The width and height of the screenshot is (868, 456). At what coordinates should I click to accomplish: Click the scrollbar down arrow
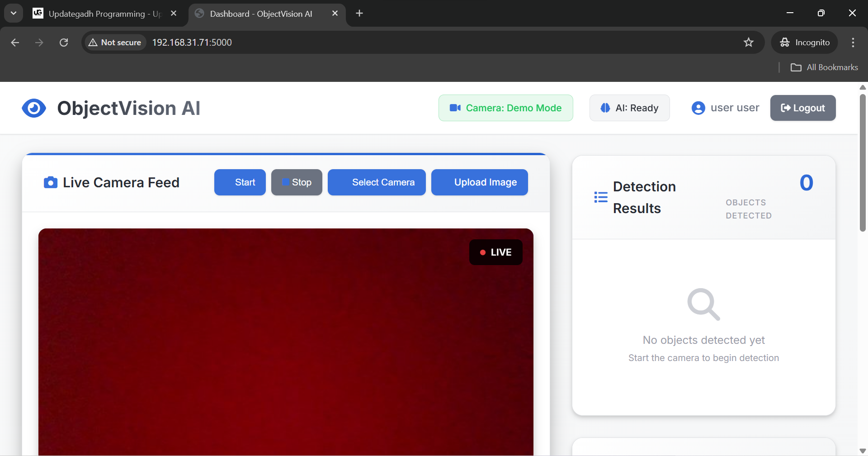pyautogui.click(x=863, y=451)
